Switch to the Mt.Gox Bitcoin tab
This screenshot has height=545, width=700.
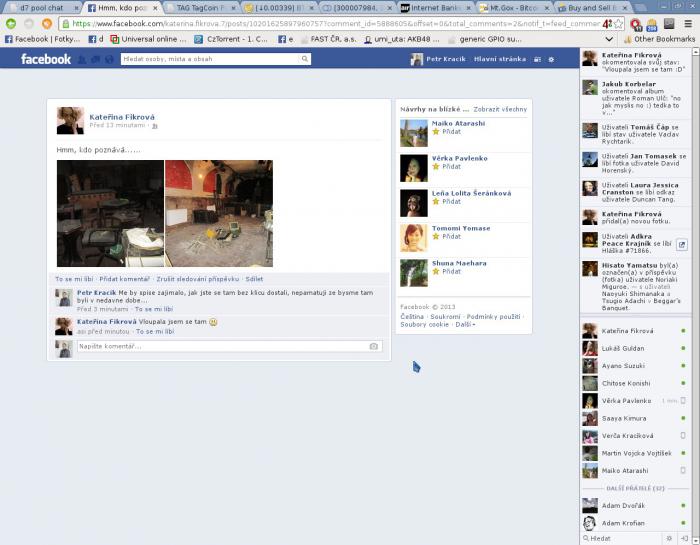point(514,8)
